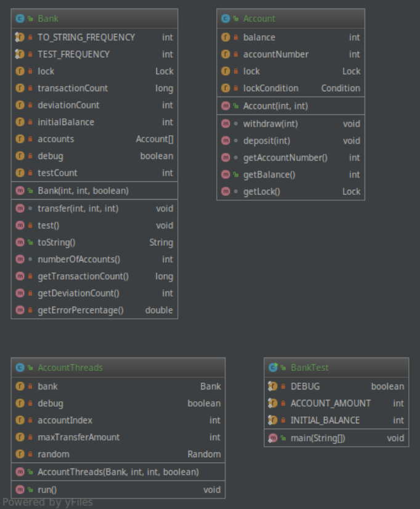Click the field icon next to balance
Image resolution: width=420 pixels, height=509 pixels.
(x=225, y=37)
